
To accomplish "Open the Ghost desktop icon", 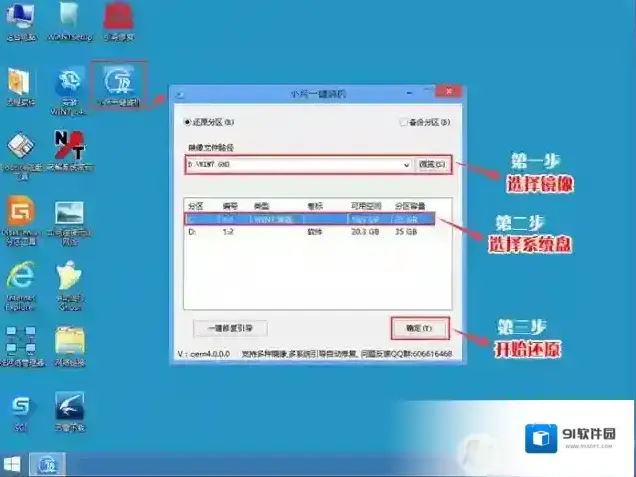I will [69, 281].
